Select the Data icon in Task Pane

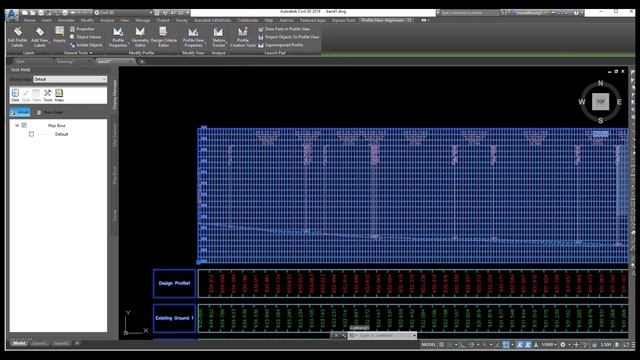pyautogui.click(x=15, y=95)
